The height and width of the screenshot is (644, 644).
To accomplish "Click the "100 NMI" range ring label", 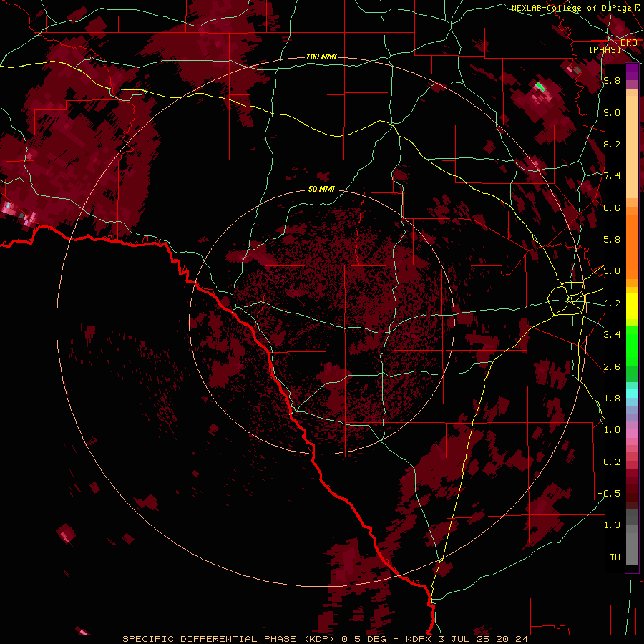I will point(321,57).
